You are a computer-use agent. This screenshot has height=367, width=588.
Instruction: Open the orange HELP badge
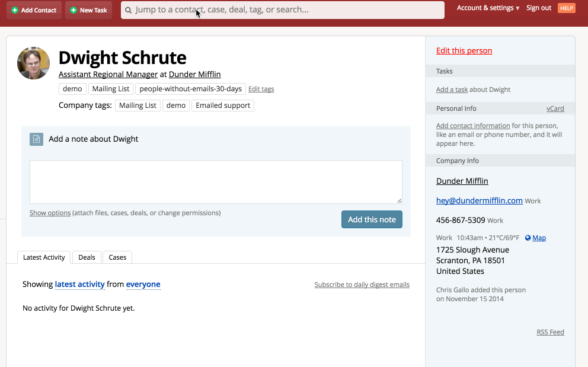click(x=566, y=8)
